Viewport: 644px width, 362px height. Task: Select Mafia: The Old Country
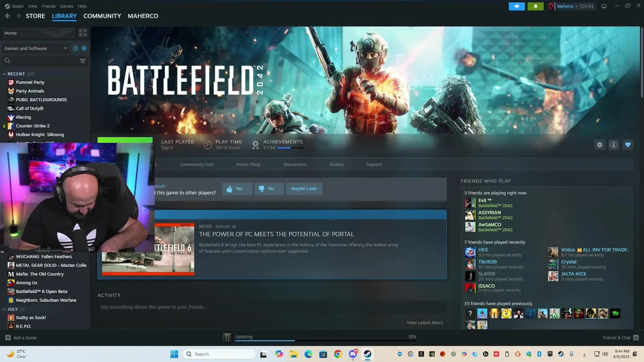[x=40, y=274]
